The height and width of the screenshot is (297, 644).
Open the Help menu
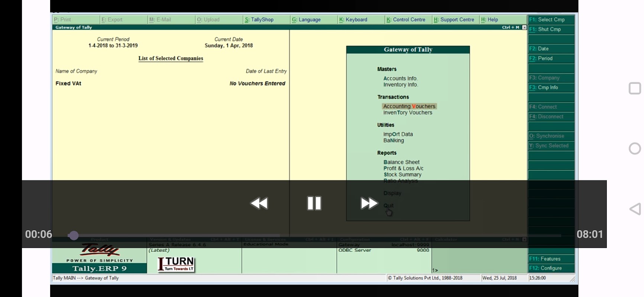point(503,20)
